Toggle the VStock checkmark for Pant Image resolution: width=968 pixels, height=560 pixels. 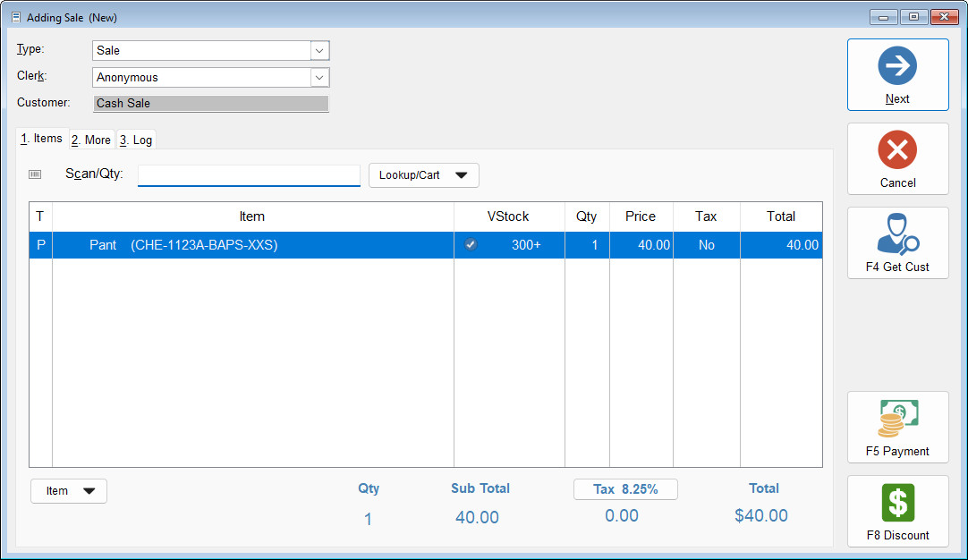[471, 245]
